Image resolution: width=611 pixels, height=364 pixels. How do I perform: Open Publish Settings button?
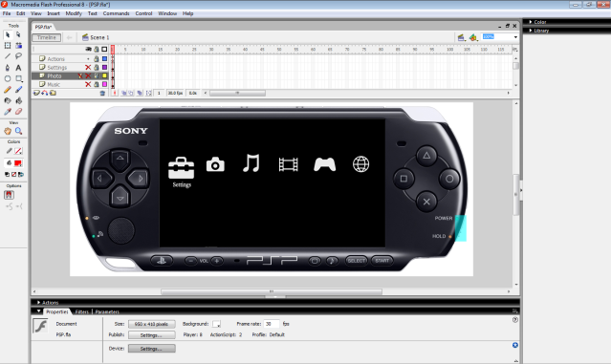tap(152, 334)
